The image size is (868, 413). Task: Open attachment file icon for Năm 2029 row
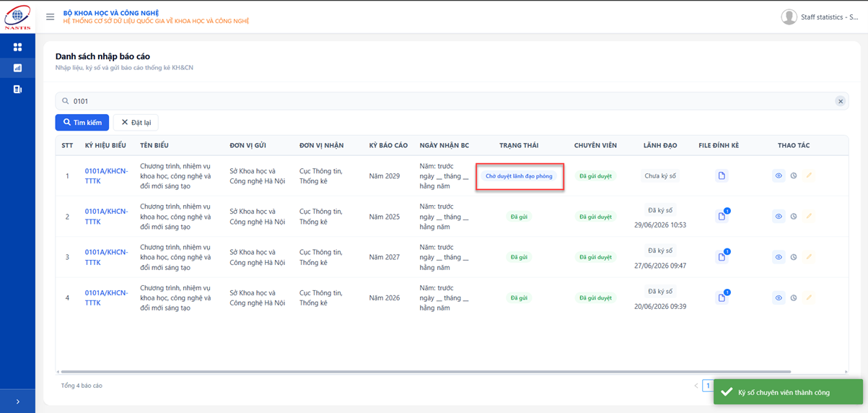pos(722,175)
